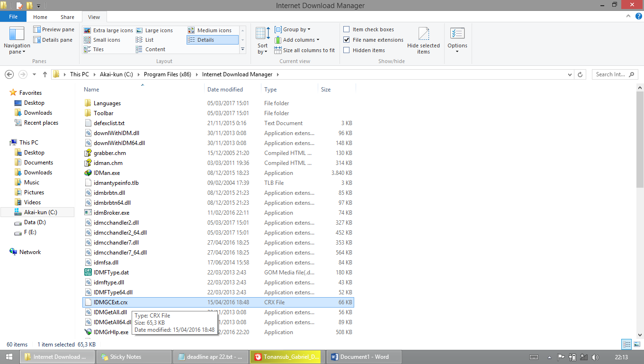Open the Windows Start button

9,357
